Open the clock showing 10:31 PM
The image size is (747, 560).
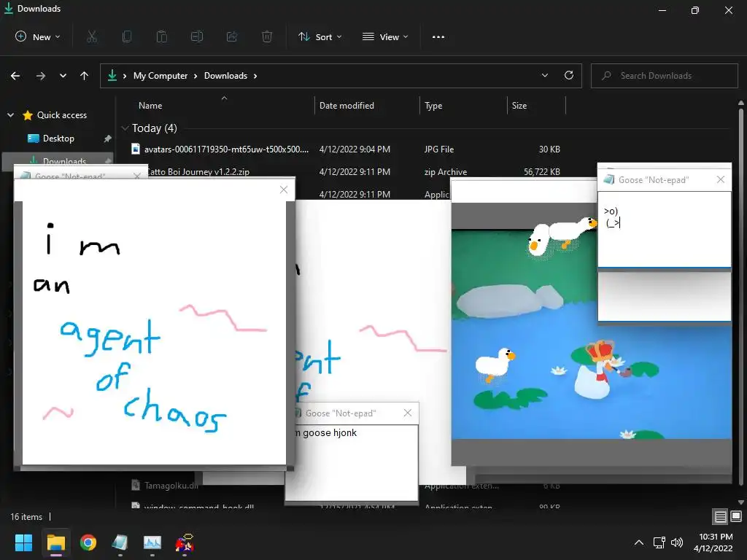(x=713, y=542)
